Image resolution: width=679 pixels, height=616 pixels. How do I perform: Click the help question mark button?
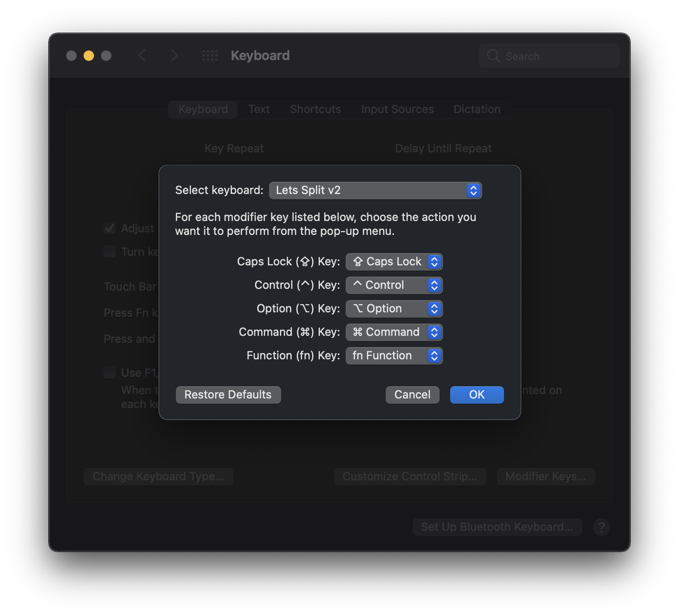(x=602, y=527)
